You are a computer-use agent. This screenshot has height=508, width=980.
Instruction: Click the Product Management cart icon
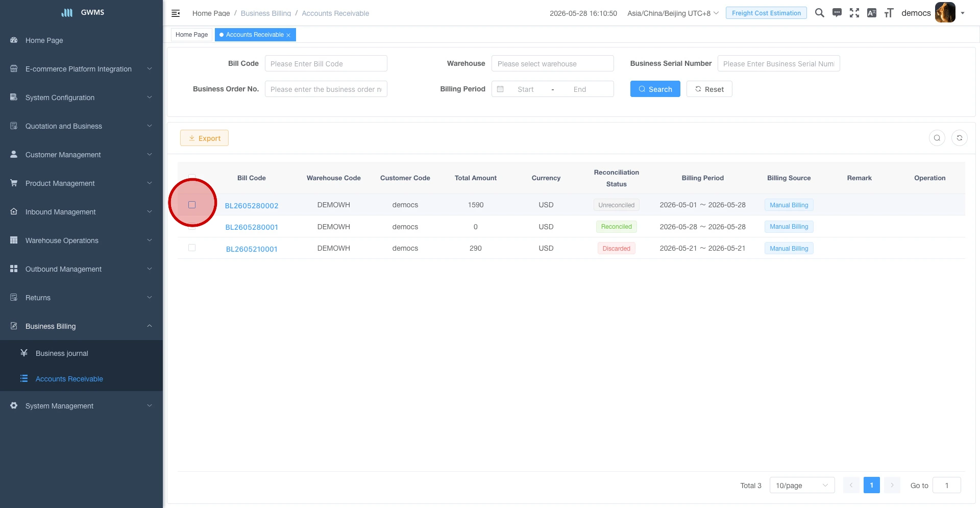click(x=14, y=183)
